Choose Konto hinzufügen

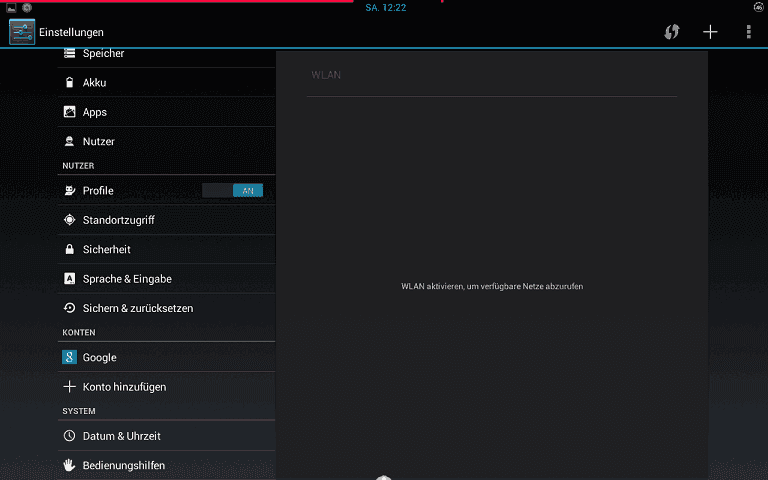point(167,386)
